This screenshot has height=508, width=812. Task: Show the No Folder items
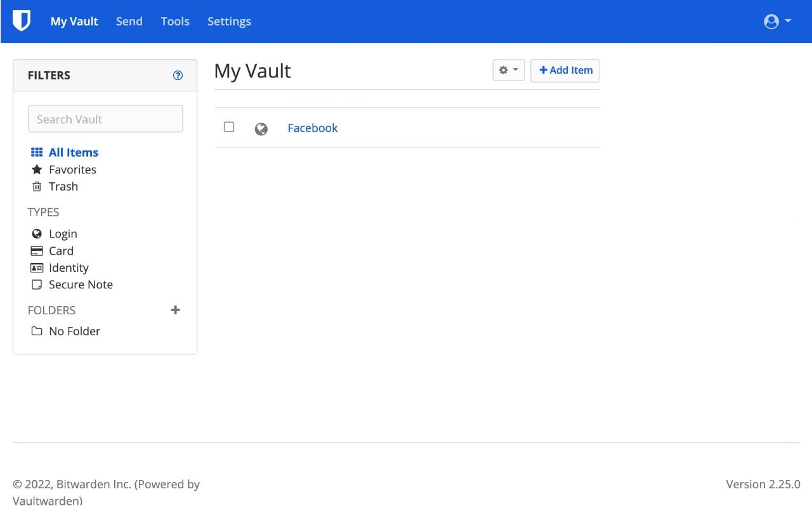point(74,331)
